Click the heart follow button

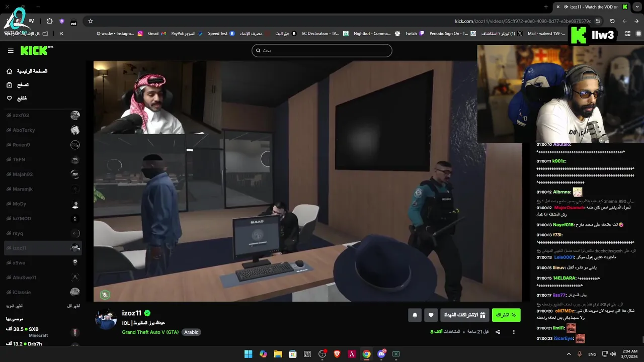pos(431,315)
